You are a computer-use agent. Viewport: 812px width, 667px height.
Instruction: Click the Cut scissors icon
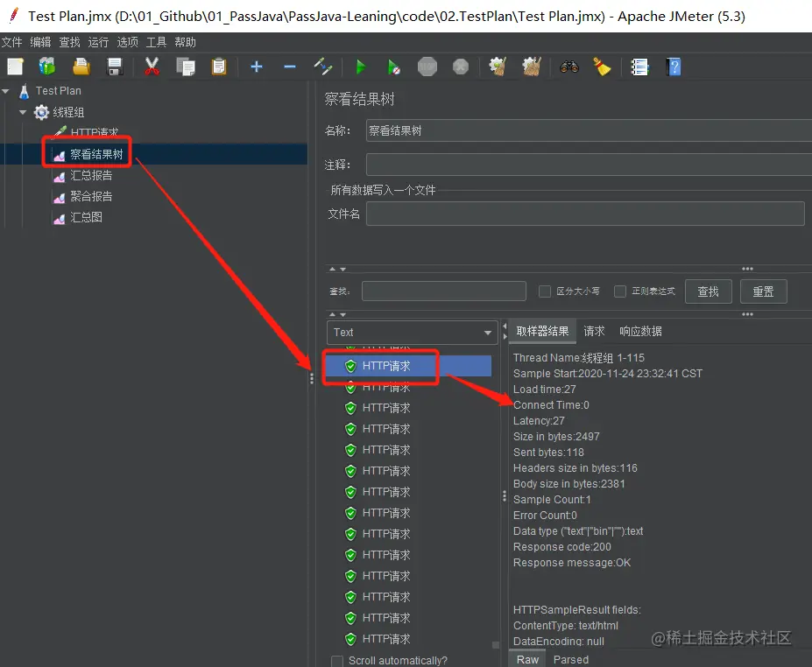click(152, 67)
